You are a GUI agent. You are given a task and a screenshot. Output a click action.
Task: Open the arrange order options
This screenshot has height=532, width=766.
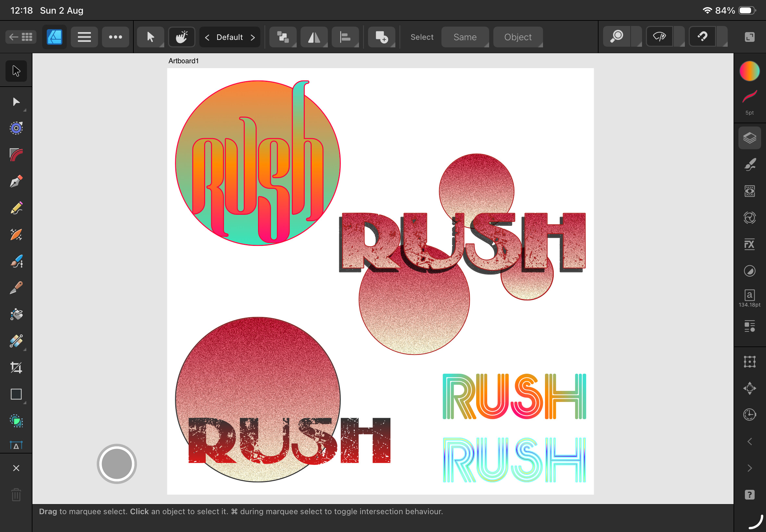pos(283,37)
